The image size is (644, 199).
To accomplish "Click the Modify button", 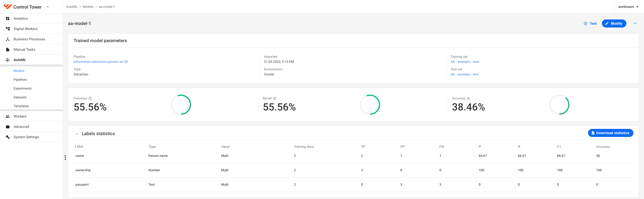I will (614, 23).
